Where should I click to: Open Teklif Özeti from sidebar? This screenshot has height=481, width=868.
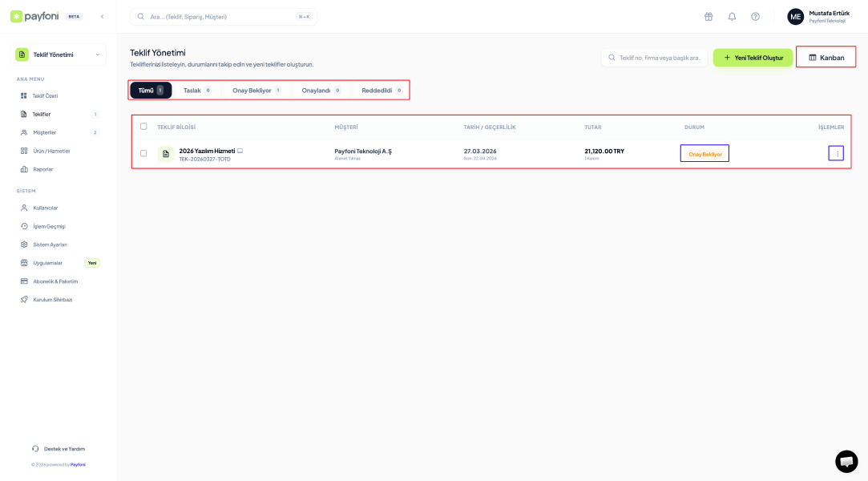click(x=44, y=96)
